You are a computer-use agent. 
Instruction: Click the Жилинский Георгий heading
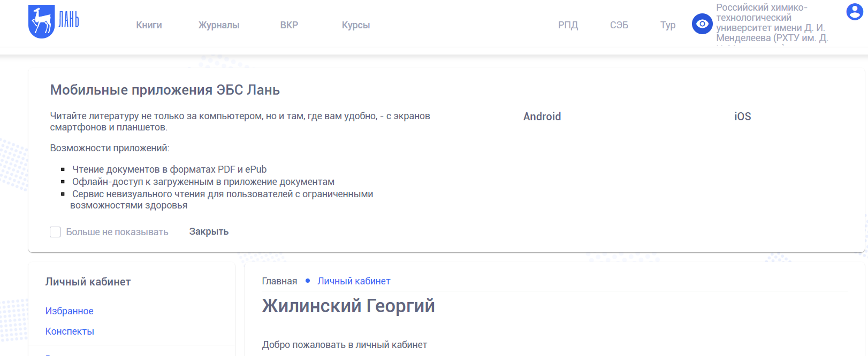click(348, 306)
